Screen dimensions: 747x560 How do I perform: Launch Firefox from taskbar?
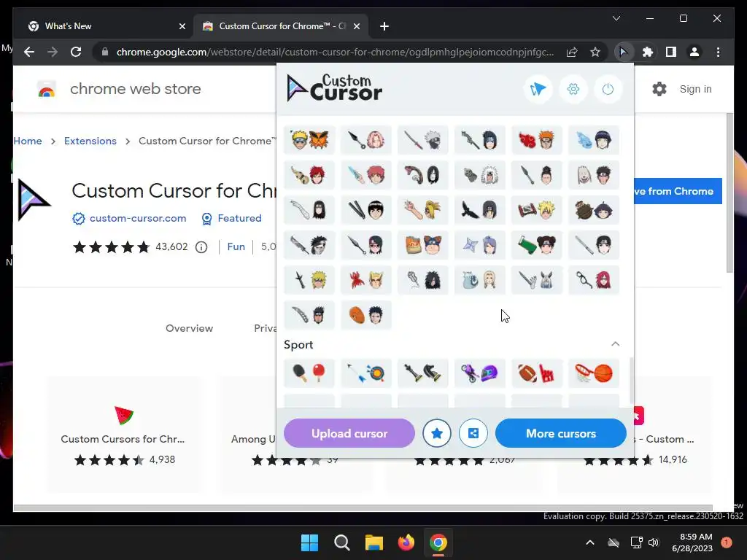(x=406, y=542)
